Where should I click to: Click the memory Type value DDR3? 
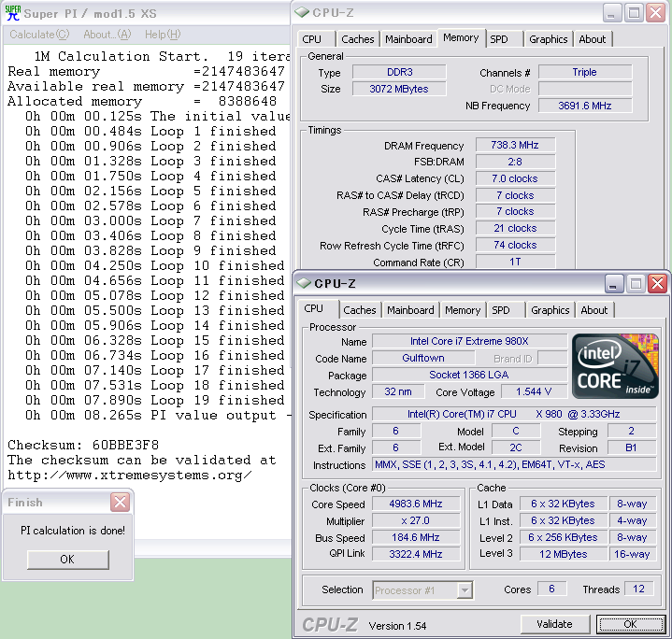point(399,72)
